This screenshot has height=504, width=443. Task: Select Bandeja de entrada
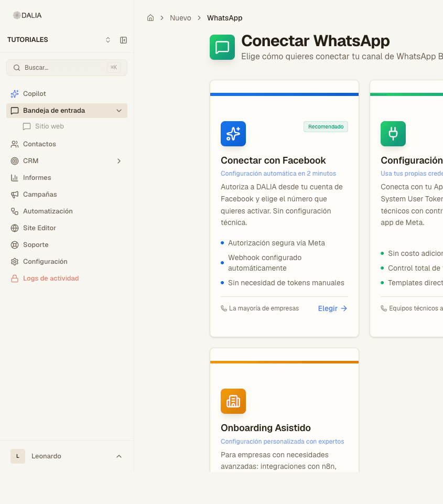pos(67,111)
